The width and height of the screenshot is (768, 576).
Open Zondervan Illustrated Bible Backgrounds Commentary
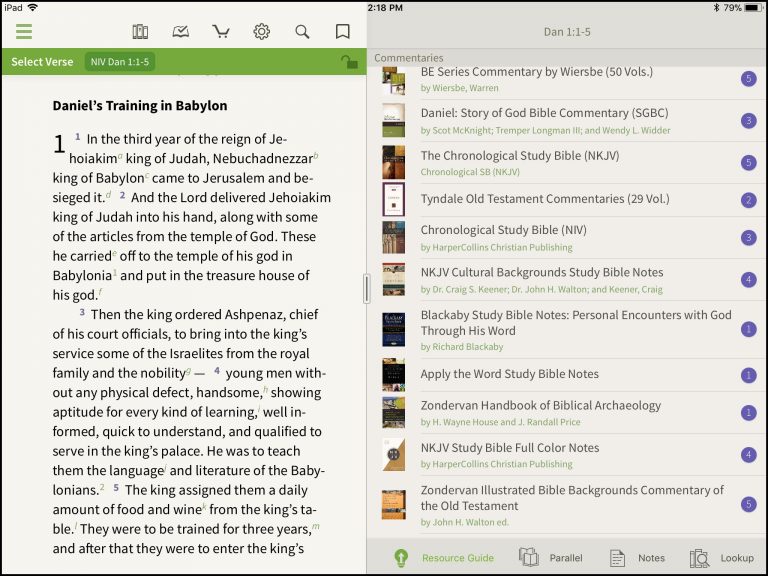click(567, 504)
